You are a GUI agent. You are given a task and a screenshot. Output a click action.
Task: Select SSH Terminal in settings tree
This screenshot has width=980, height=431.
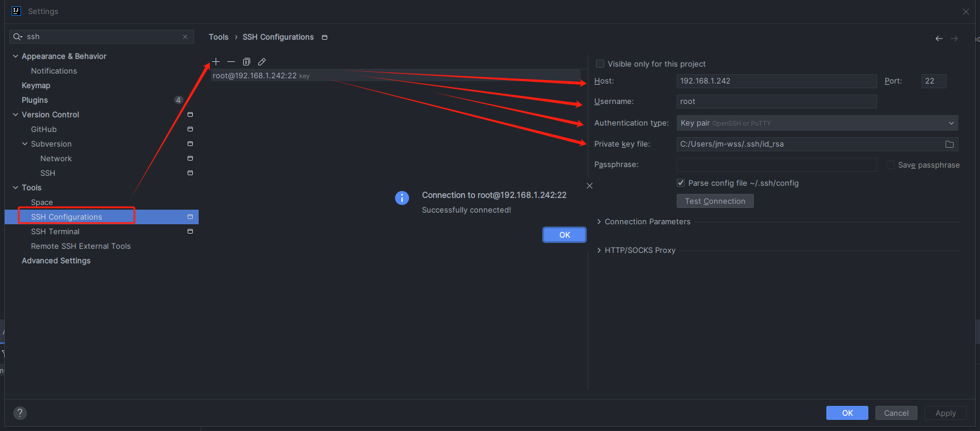pos(55,232)
